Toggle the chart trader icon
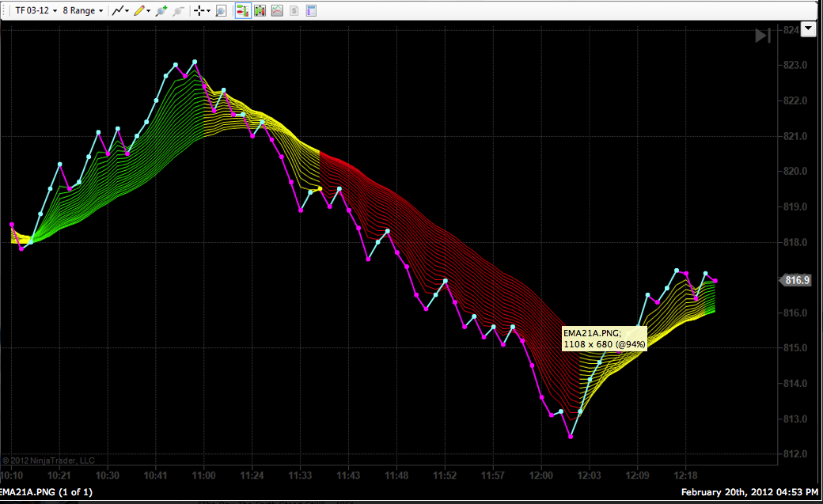The image size is (823, 504). point(242,10)
